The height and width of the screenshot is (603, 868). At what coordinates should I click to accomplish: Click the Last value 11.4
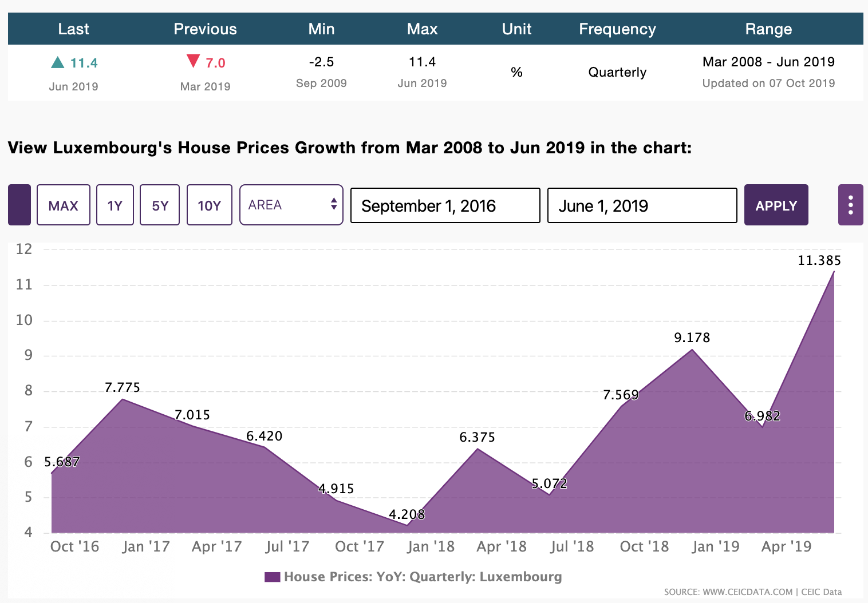tap(84, 63)
